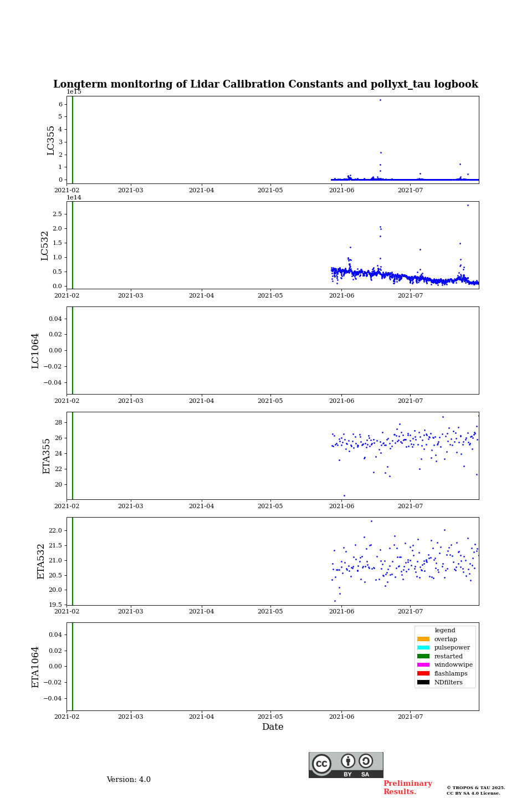Click the 28 y-tick label on ETA355 plot
The width and height of the screenshot is (532, 798).
(59, 422)
